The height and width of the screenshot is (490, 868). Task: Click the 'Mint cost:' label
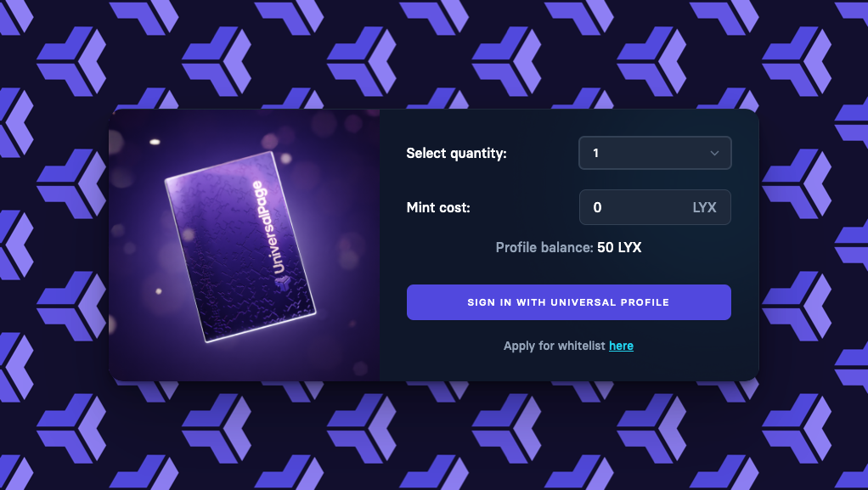tap(438, 207)
